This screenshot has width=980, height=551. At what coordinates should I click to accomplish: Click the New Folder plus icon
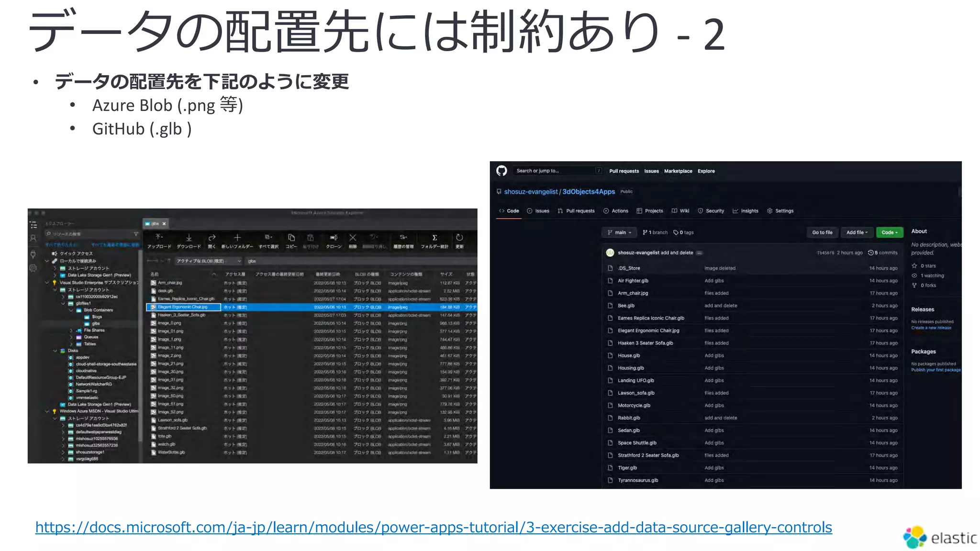pyautogui.click(x=237, y=238)
